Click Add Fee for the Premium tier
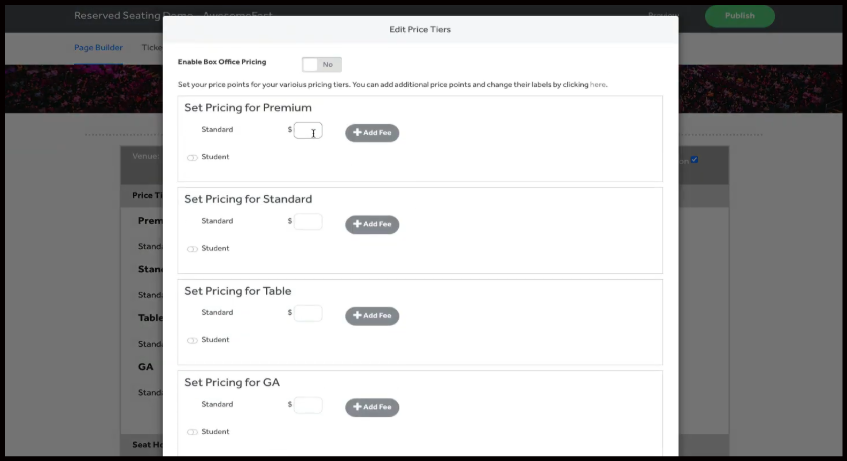This screenshot has height=461, width=847. pyautogui.click(x=372, y=132)
